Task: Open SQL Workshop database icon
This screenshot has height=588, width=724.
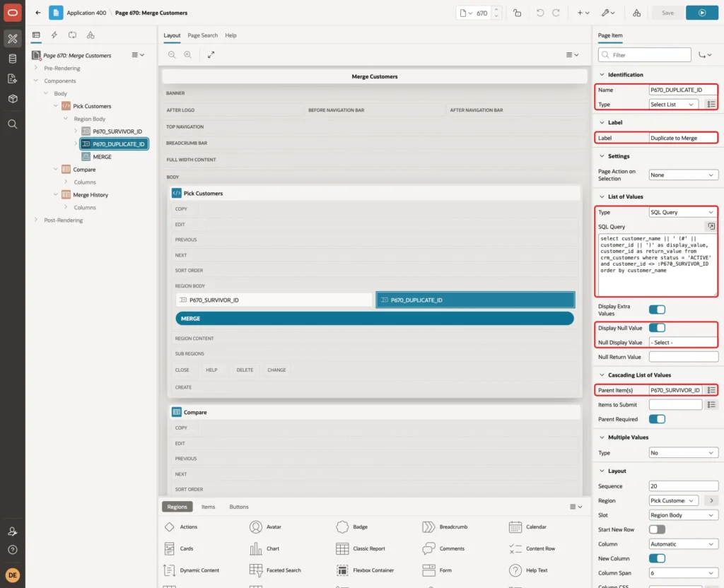Action: [13, 59]
